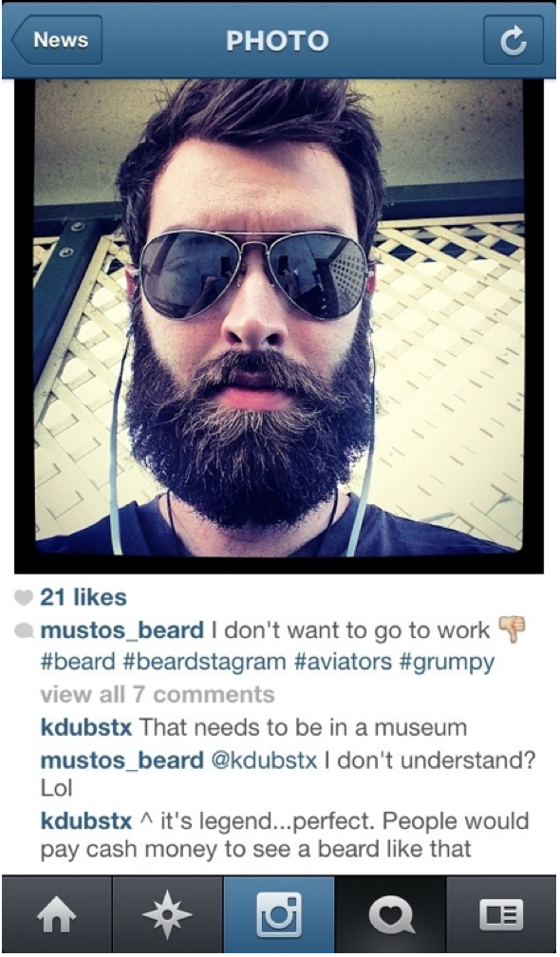Tap the camera share tab
560x957 pixels.
click(x=279, y=915)
